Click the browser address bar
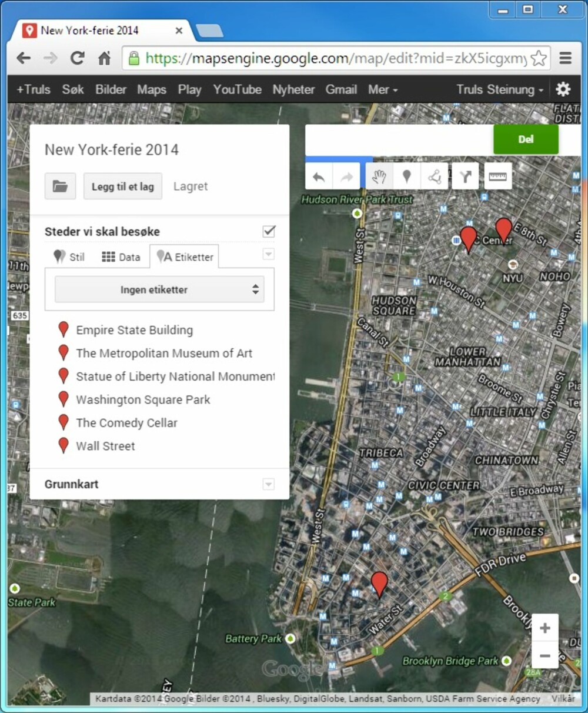Viewport: 588px width, 713px height. pyautogui.click(x=335, y=58)
